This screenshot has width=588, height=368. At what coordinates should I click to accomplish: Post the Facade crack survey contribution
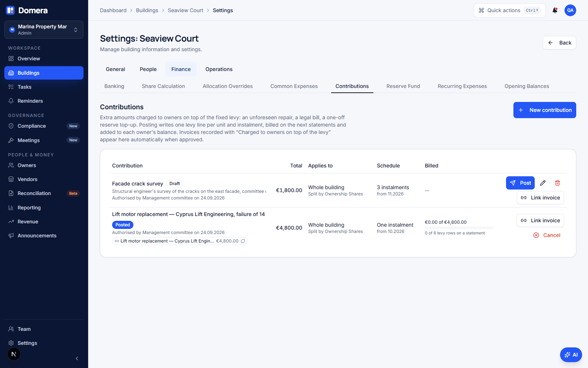(x=520, y=183)
